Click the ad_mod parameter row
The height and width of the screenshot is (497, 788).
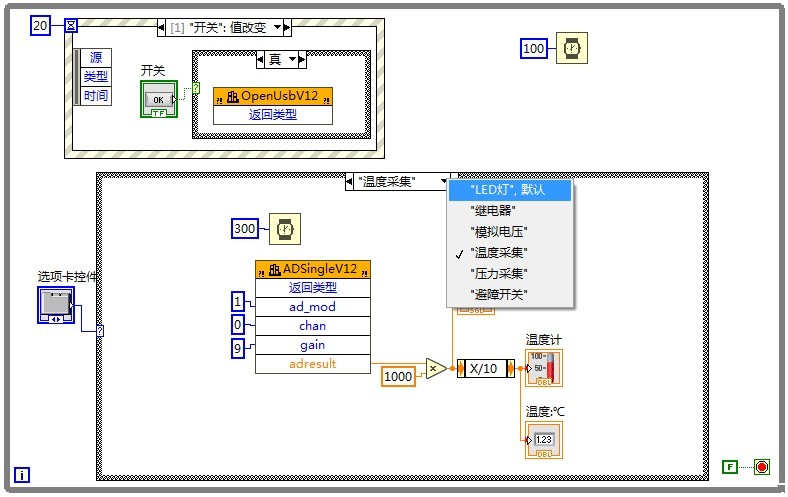(x=313, y=307)
